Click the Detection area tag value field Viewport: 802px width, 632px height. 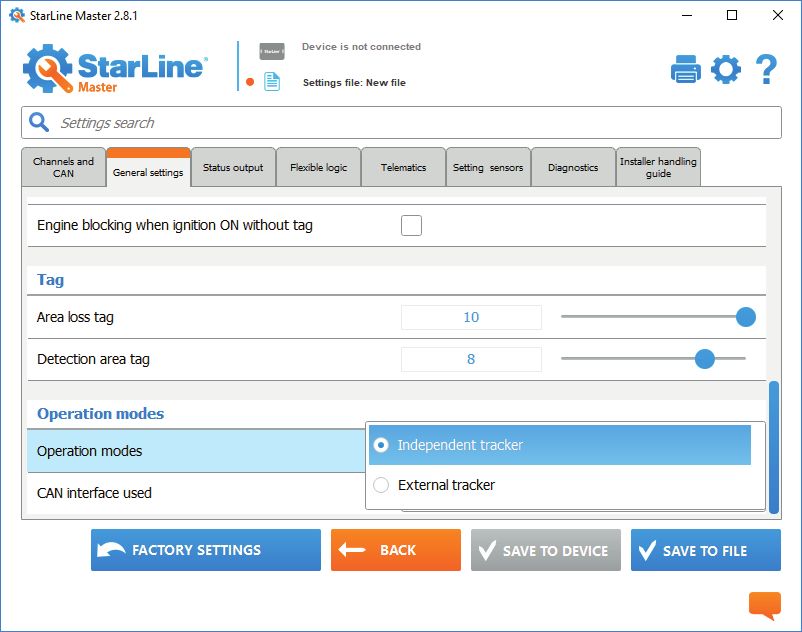pos(471,359)
